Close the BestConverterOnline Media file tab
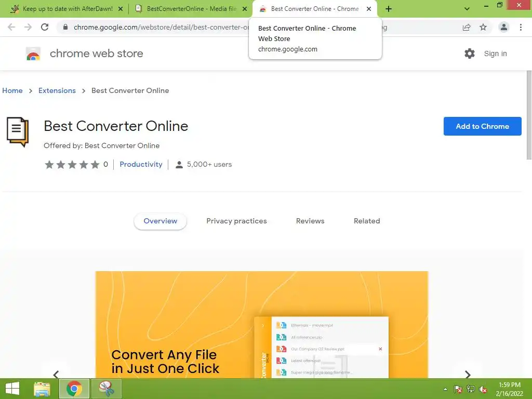This screenshot has width=532, height=399. click(x=245, y=9)
